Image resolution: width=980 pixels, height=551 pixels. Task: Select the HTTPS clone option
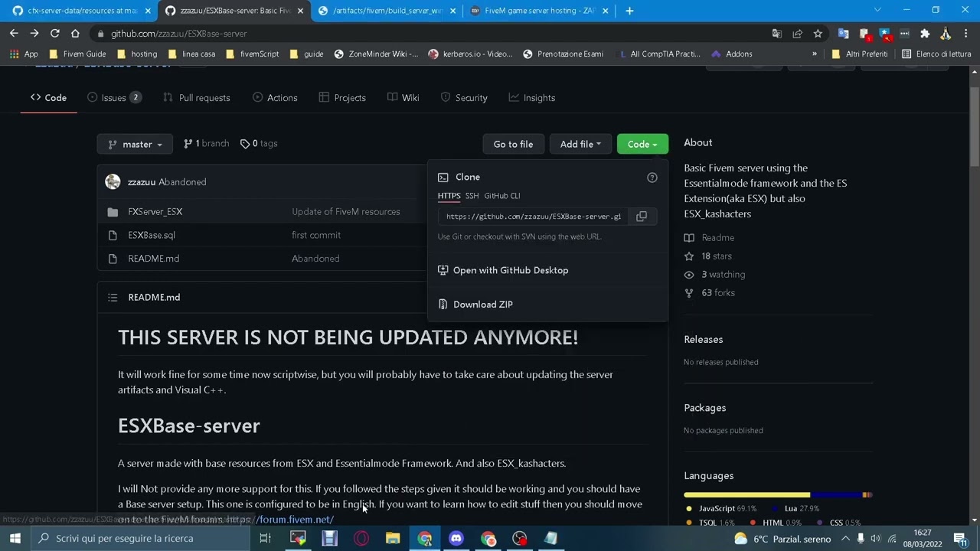449,196
